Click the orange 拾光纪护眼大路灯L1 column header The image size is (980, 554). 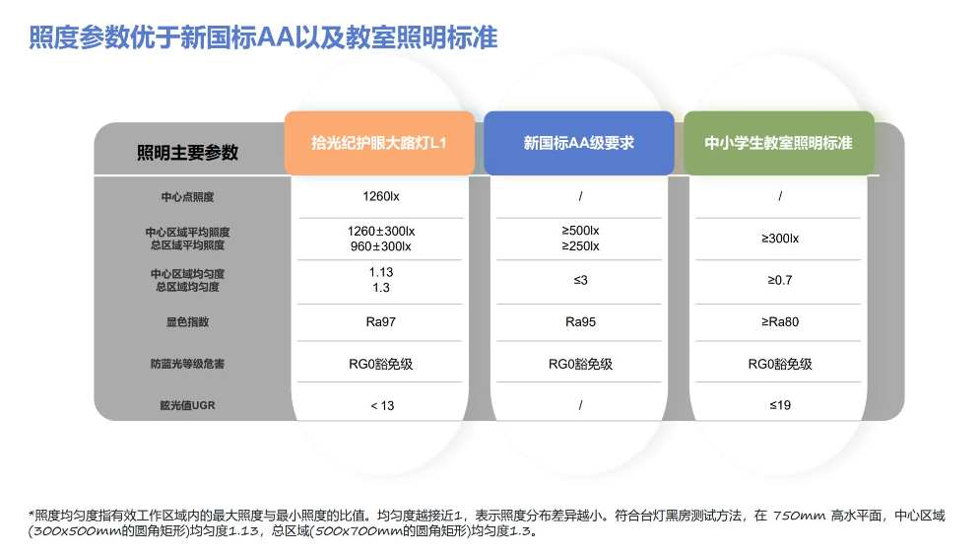379,143
